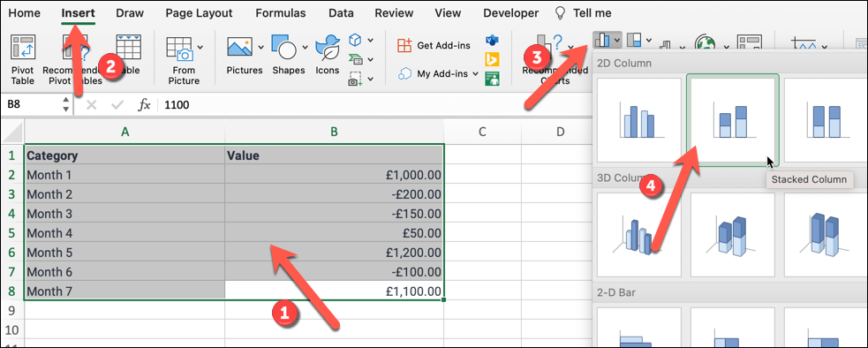Switch to the Draw tab

click(x=130, y=12)
